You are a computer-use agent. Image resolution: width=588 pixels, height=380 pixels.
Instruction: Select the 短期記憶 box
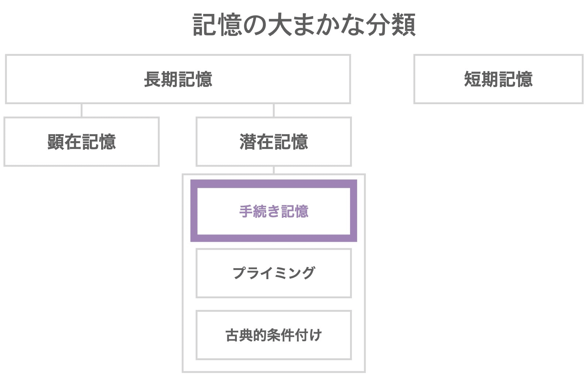[x=498, y=79]
